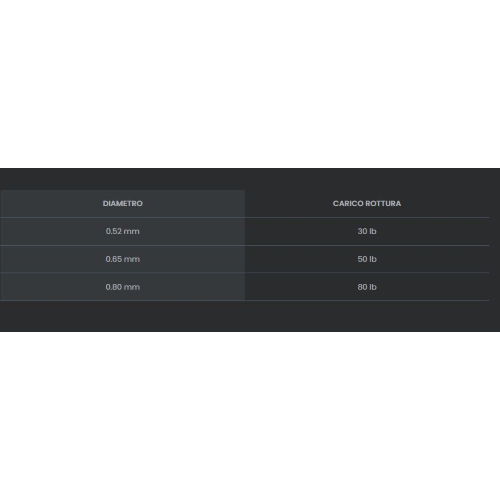Image resolution: width=500 pixels, height=500 pixels.
Task: Click the number 50 in the load column
Action: (x=362, y=259)
